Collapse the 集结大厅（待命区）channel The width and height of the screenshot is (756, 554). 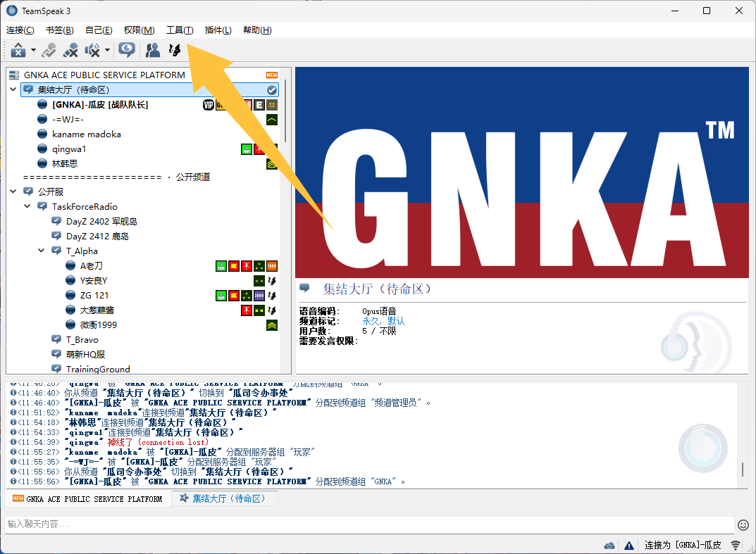[x=13, y=89]
